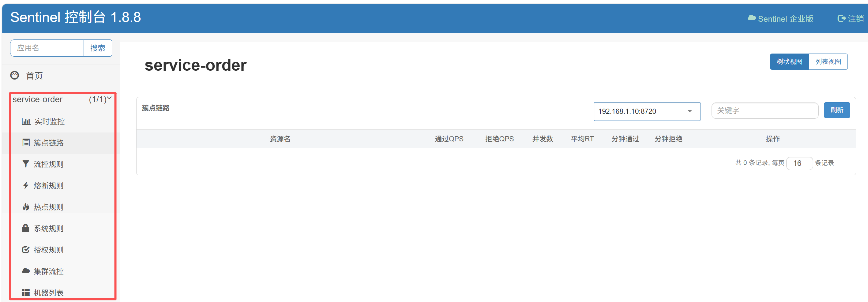Click the 拒绝QPS column header
The height and width of the screenshot is (302, 868).
[x=499, y=139]
